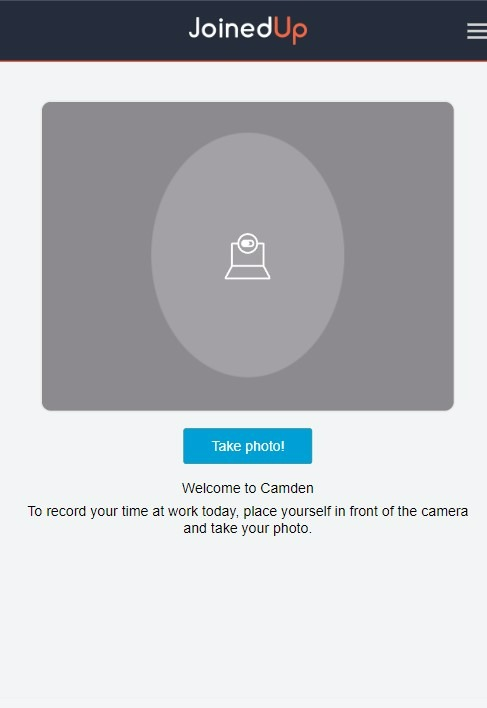Click the JoinedUp logo

[x=248, y=30]
